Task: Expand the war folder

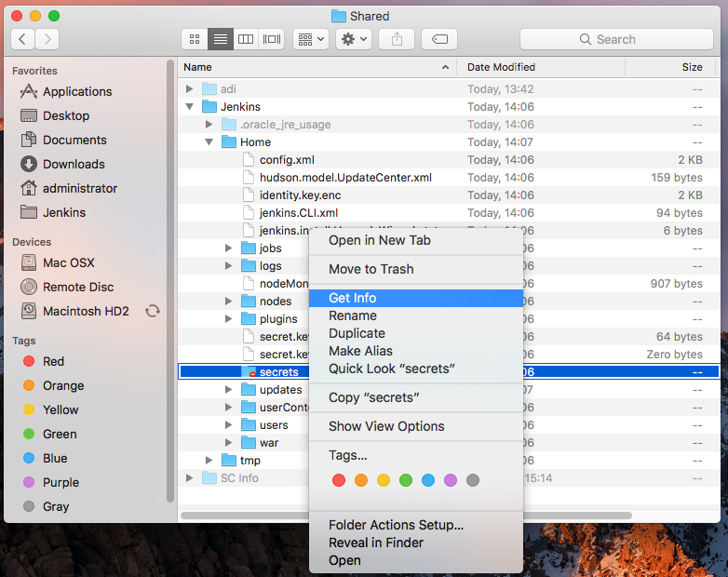Action: coord(228,442)
